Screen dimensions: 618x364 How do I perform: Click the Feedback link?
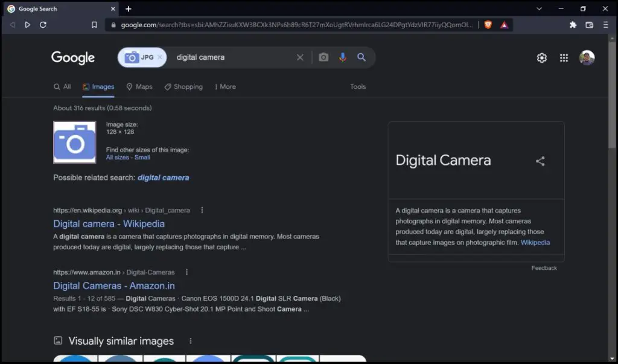[544, 268]
